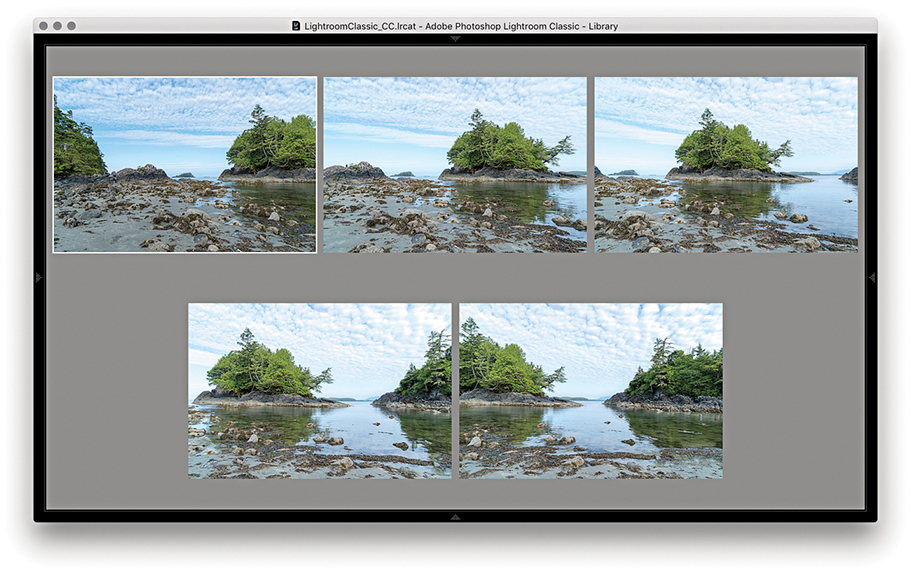Show the Filmstrip using the bottom triangle
The height and width of the screenshot is (574, 911).
click(455, 517)
